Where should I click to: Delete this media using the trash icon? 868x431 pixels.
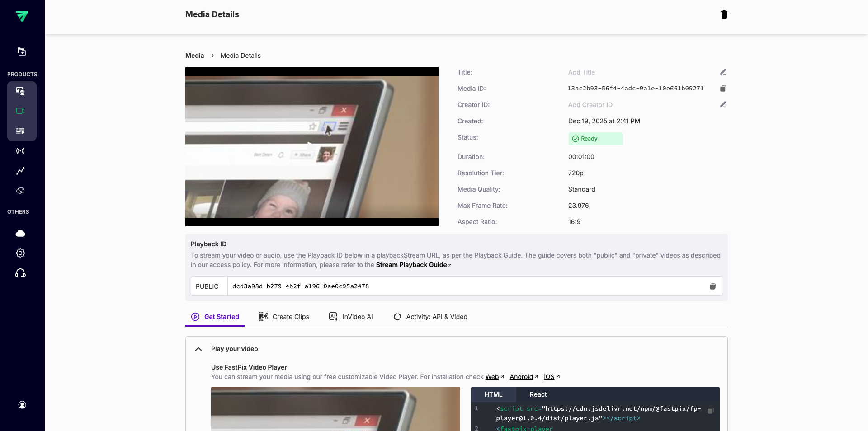(724, 14)
